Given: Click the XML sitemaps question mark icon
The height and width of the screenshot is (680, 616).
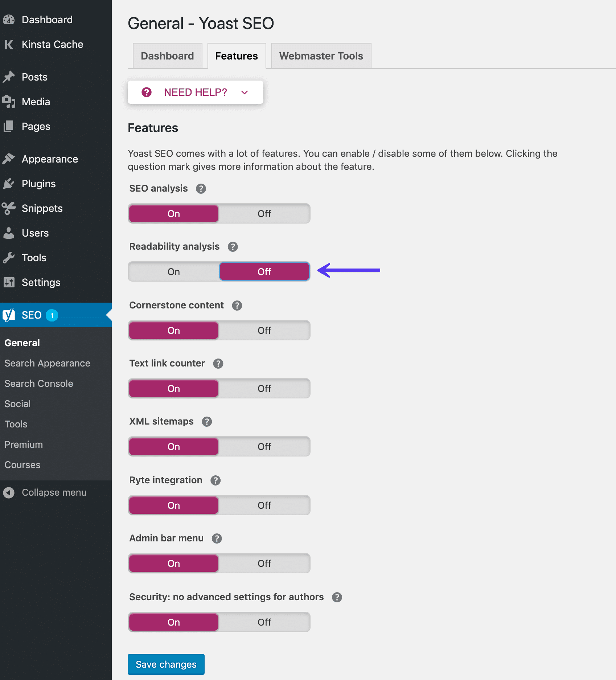Looking at the screenshot, I should click(207, 422).
